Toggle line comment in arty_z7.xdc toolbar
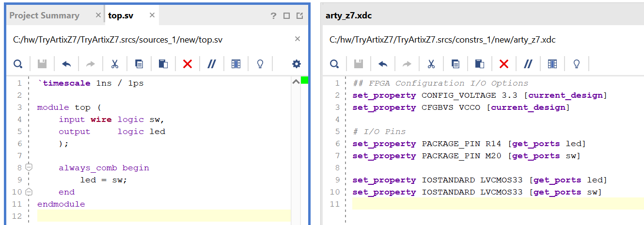Screen dimensions: 644x225 (528, 64)
